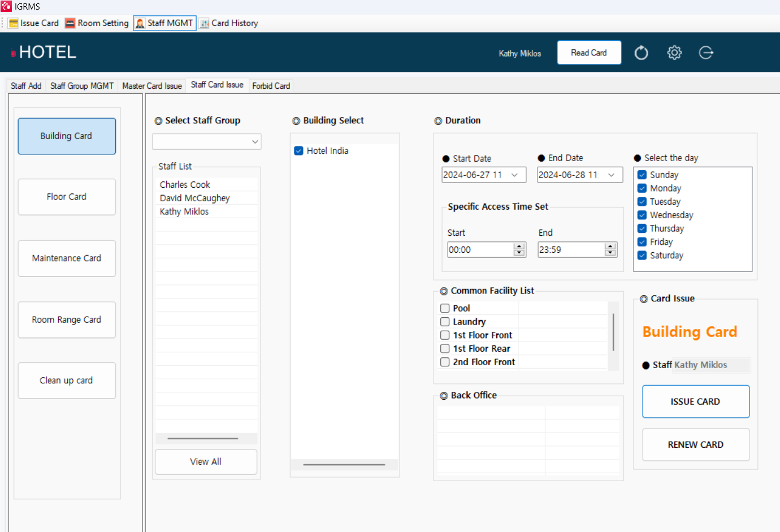Image resolution: width=780 pixels, height=532 pixels.
Task: Open the Start Date picker dropdown
Action: point(515,175)
